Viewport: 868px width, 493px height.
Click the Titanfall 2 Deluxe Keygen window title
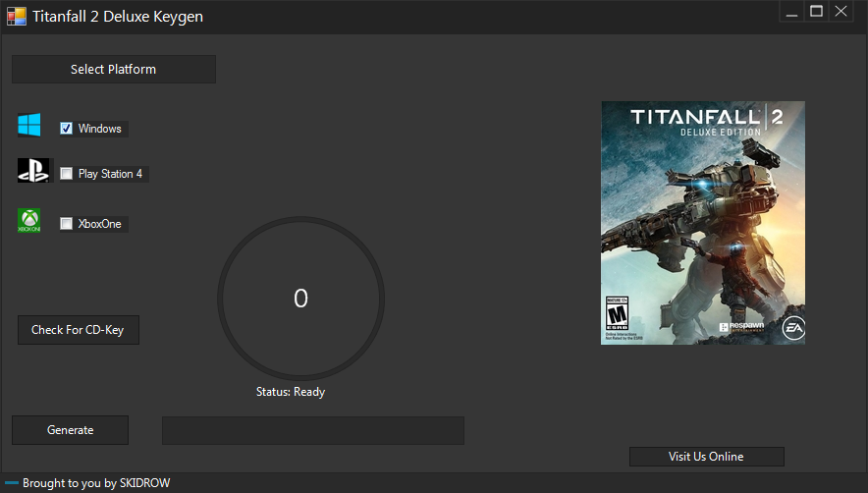[118, 17]
